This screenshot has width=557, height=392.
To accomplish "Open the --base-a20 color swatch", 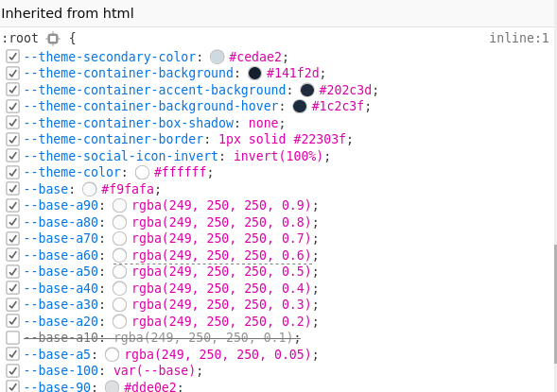I will 120,321.
